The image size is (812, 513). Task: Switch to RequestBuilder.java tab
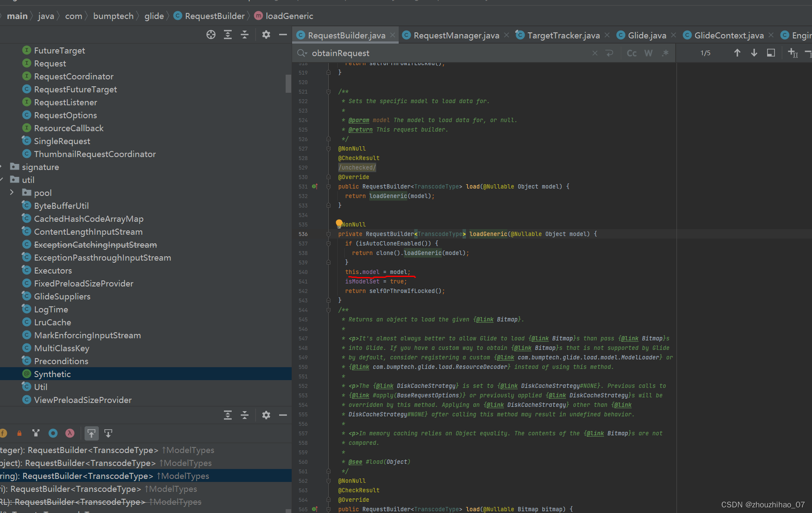click(x=346, y=35)
